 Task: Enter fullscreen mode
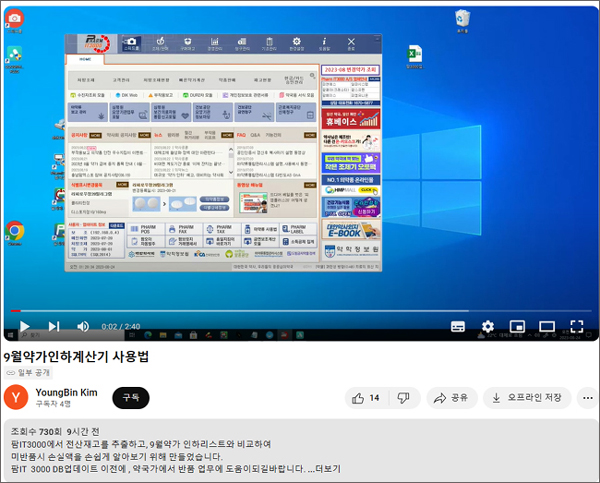point(577,326)
